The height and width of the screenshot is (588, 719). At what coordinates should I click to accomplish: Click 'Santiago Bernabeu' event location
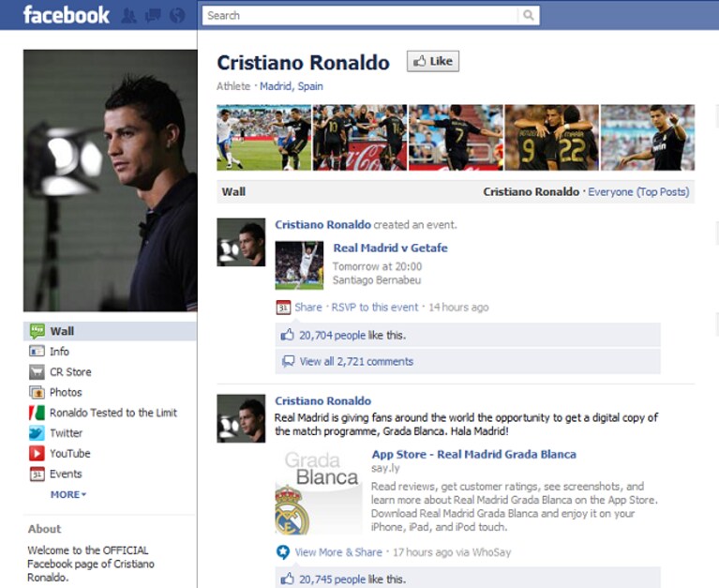click(x=377, y=280)
